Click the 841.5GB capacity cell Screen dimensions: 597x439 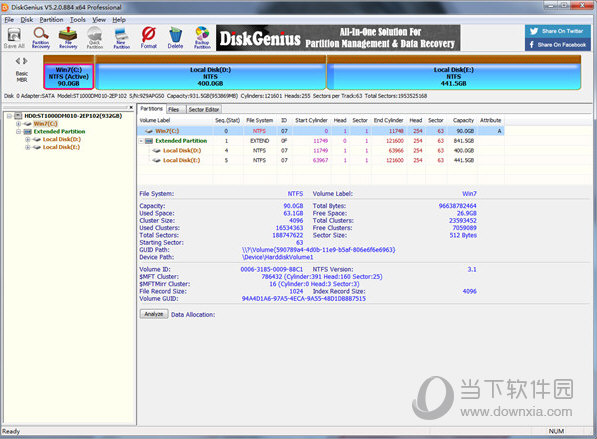(x=464, y=141)
